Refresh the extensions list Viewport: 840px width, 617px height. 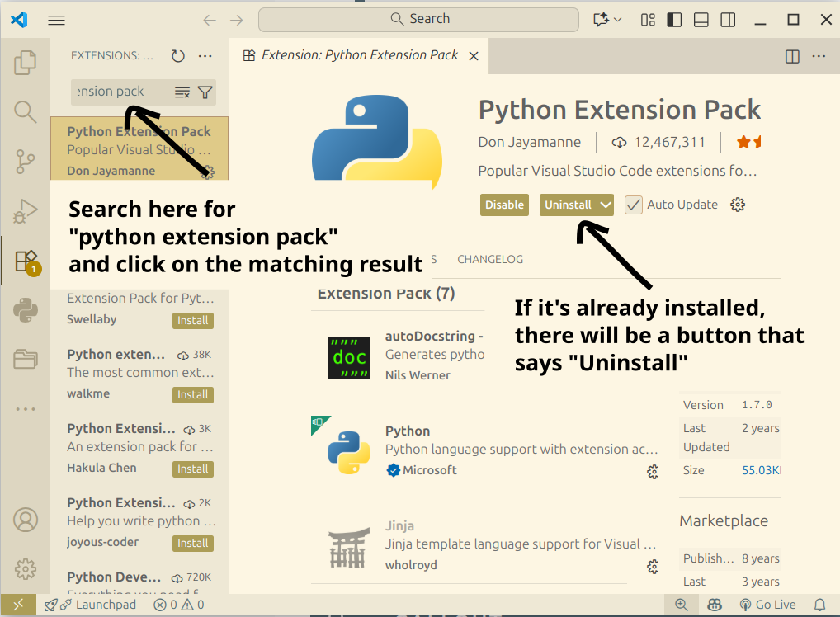[178, 56]
